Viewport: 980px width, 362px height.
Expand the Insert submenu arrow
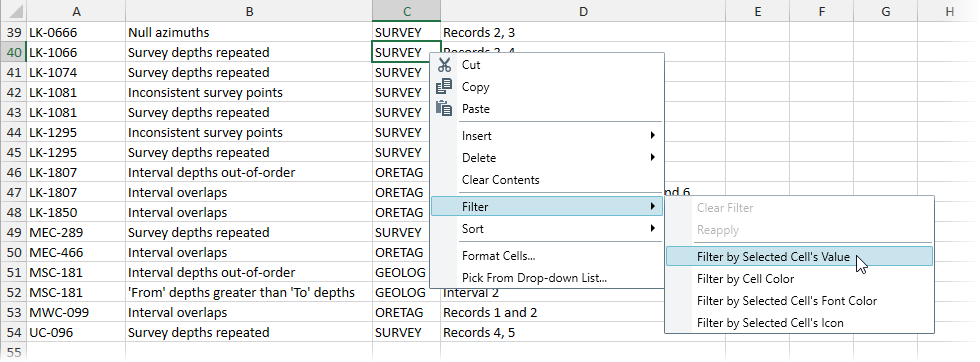coord(652,135)
